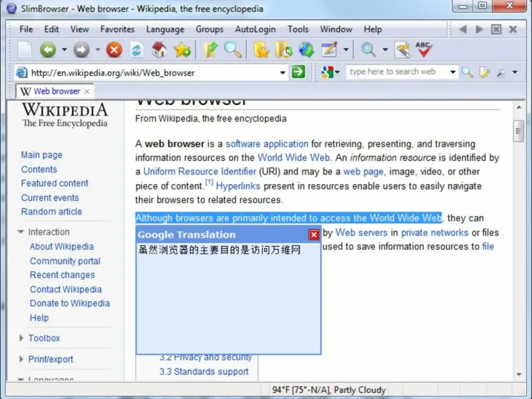
Task: Click the Zoom in magnifier icon
Action: (x=368, y=50)
